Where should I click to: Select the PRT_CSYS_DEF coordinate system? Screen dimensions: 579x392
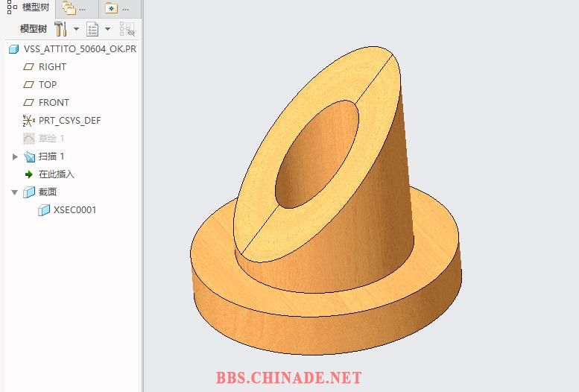pos(70,121)
